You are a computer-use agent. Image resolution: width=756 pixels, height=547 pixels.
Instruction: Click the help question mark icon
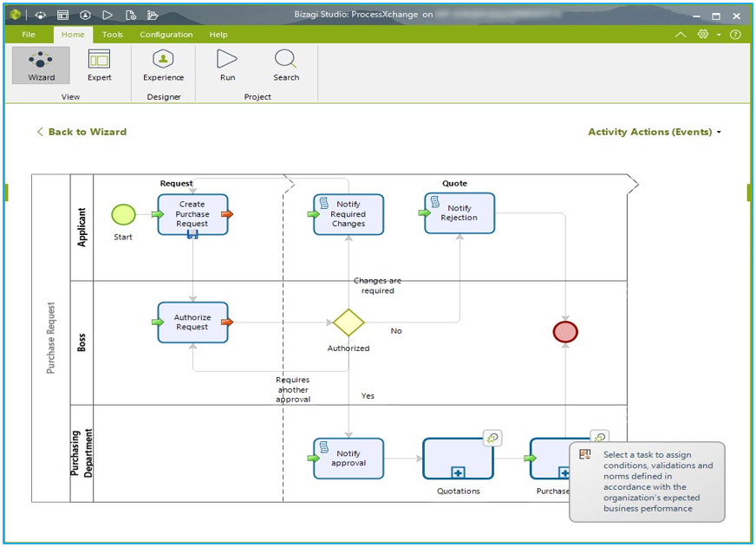tap(735, 35)
